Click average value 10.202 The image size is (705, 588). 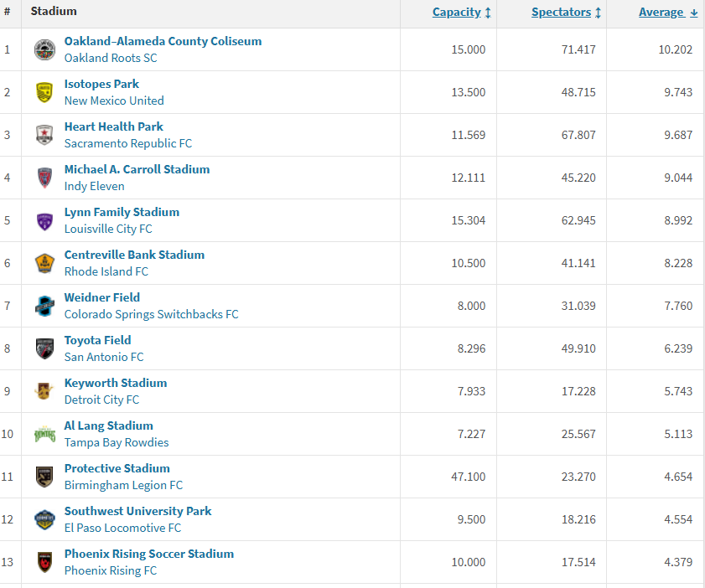pyautogui.click(x=676, y=49)
